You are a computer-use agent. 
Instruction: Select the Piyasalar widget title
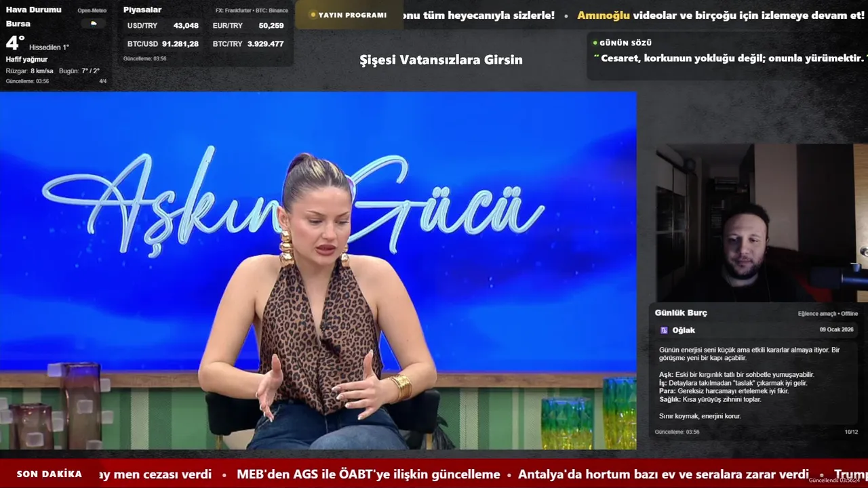tap(142, 9)
